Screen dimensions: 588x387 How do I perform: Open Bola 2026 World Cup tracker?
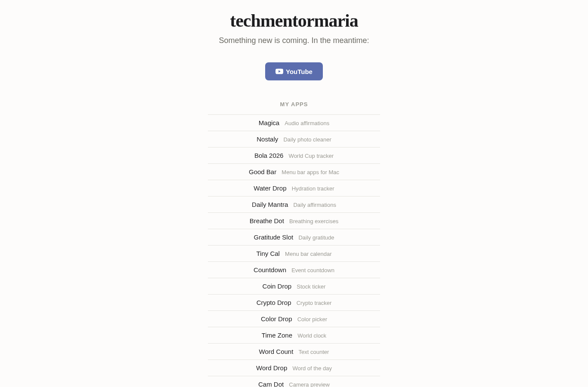click(294, 156)
